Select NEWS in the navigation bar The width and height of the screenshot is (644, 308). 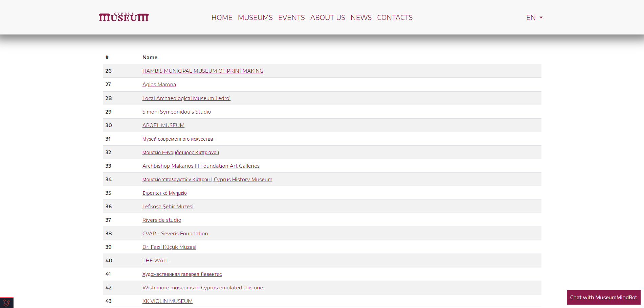point(361,18)
